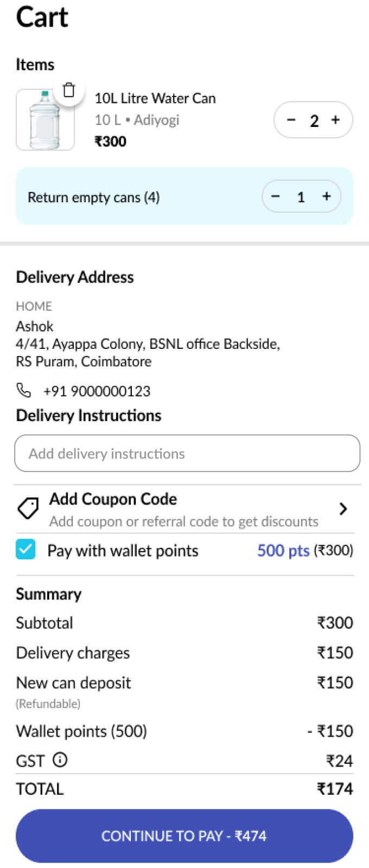Tap the Pay with wallet points label
The height and width of the screenshot is (868, 369).
pos(123,551)
